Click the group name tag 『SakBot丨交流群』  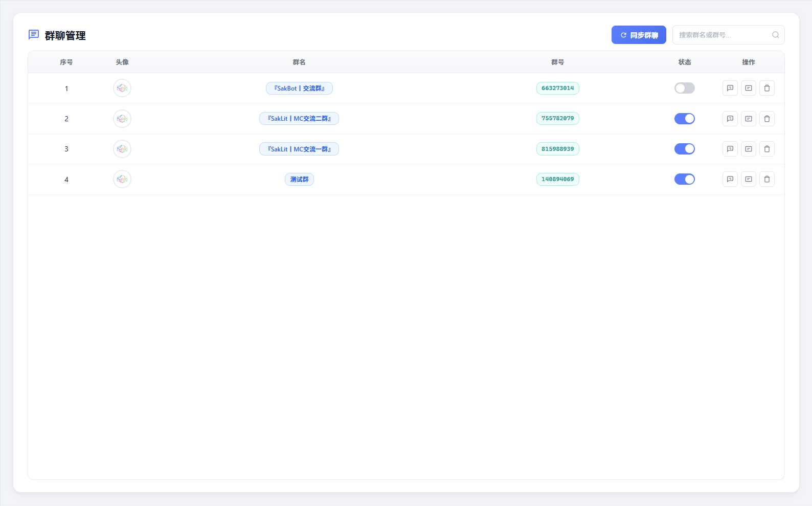point(299,88)
